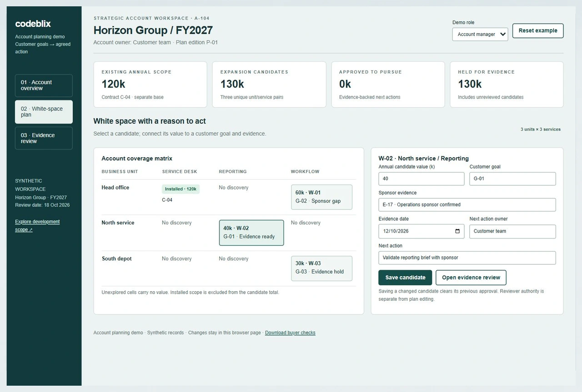
Task: Click the Horizon Group / FY2027 heading
Action: point(153,30)
